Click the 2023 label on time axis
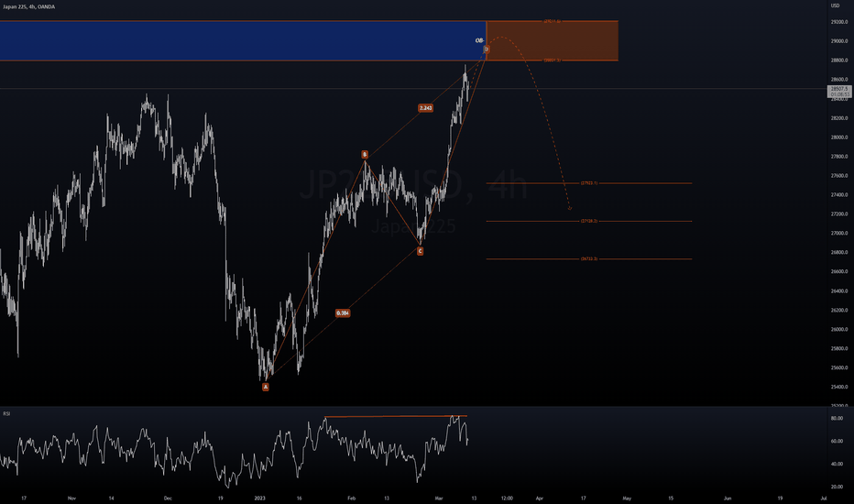This screenshot has height=504, width=854. tap(260, 498)
